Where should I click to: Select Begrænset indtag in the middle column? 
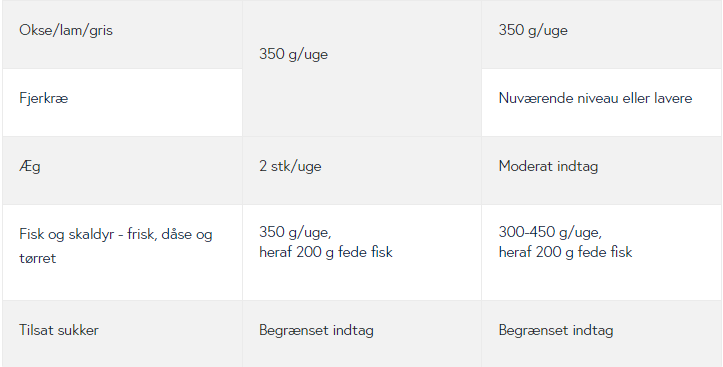(316, 330)
